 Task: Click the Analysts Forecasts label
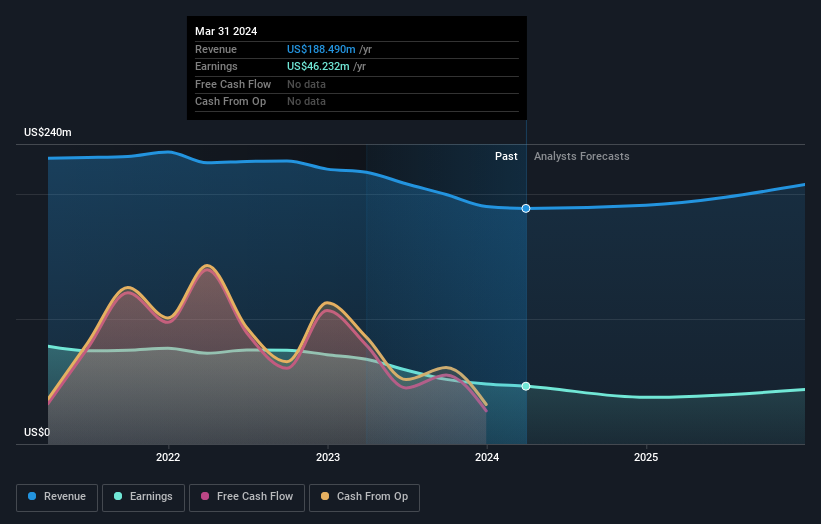pos(582,157)
